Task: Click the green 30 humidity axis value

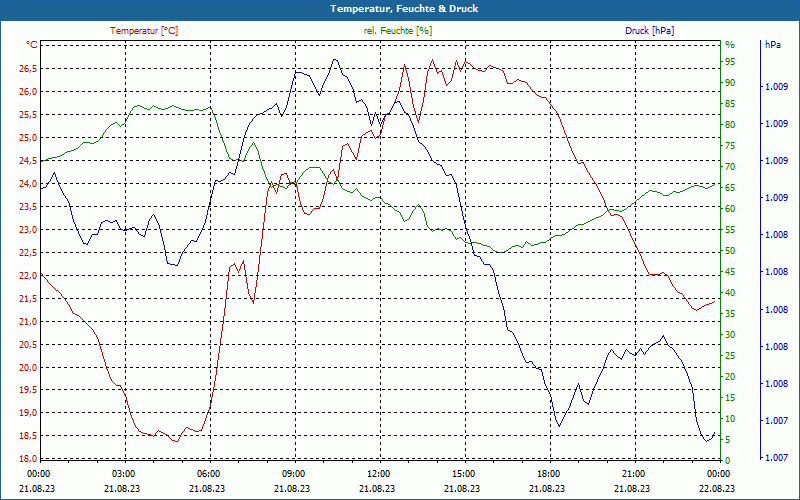Action: (730, 335)
